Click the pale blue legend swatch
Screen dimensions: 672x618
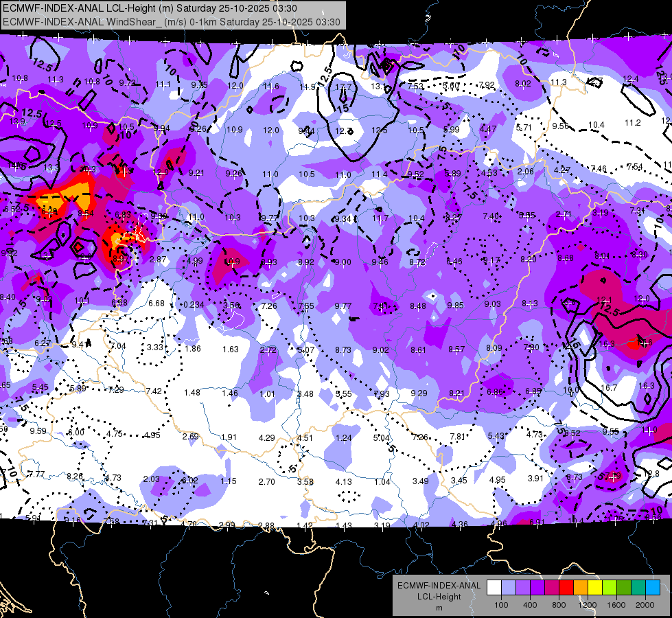(509, 588)
